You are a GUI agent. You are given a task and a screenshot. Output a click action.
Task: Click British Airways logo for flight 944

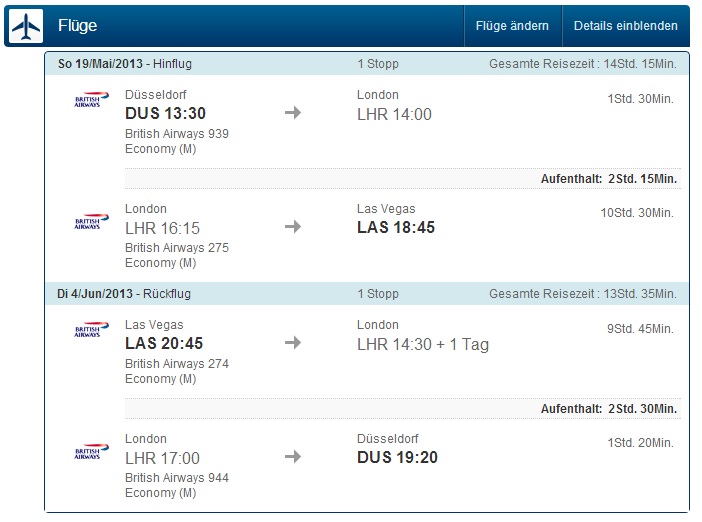[x=89, y=452]
